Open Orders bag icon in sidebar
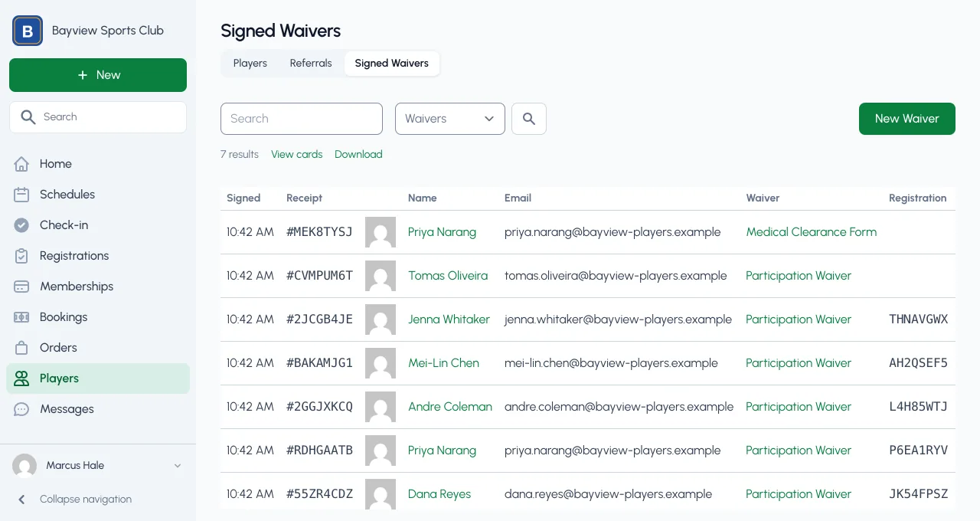Viewport: 980px width, 521px height. coord(21,348)
